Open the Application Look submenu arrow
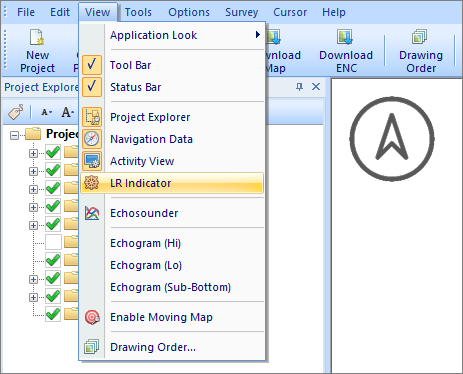The image size is (463, 374). (257, 34)
